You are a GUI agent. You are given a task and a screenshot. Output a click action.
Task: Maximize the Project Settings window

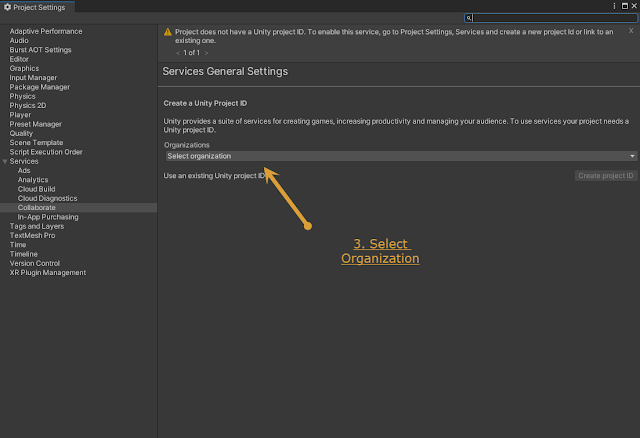click(624, 6)
